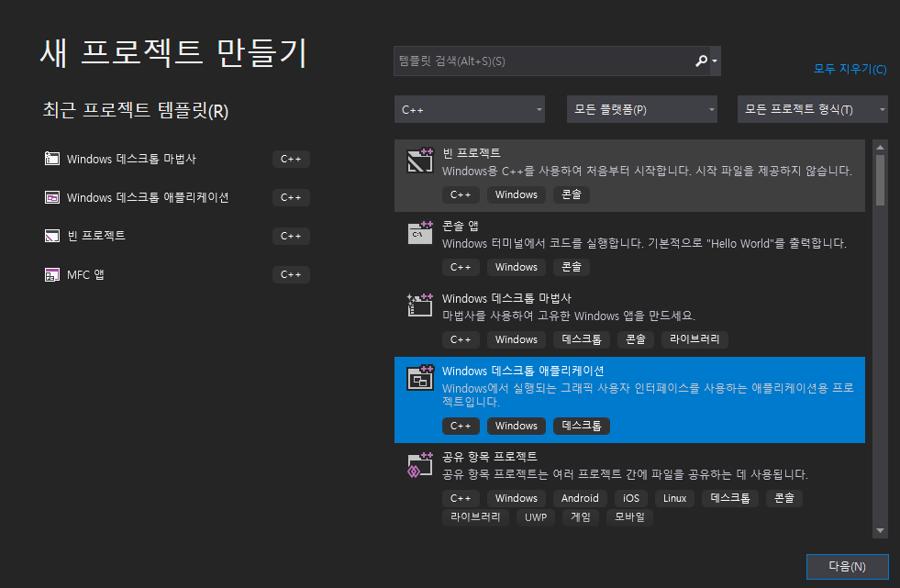Open the C++ language filter dropdown
The image size is (900, 588).
tap(470, 109)
